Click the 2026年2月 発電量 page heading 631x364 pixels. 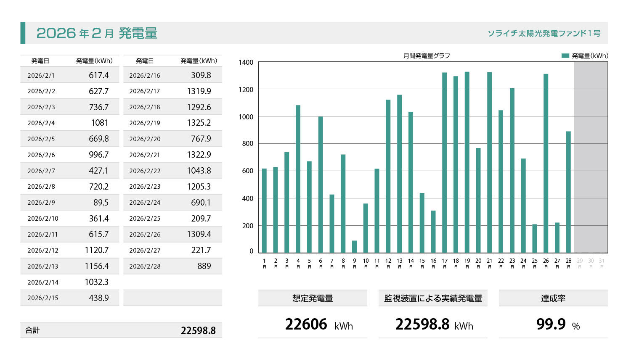click(97, 33)
